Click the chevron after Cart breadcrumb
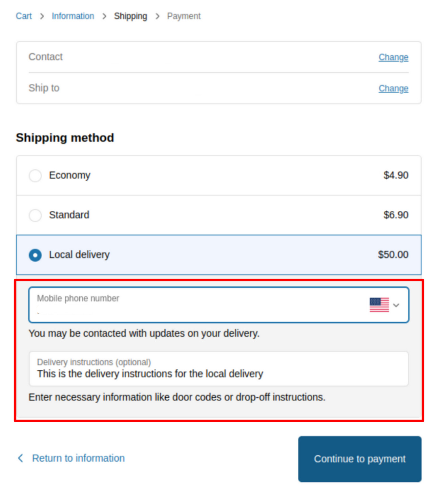The width and height of the screenshot is (440, 504). tap(42, 16)
